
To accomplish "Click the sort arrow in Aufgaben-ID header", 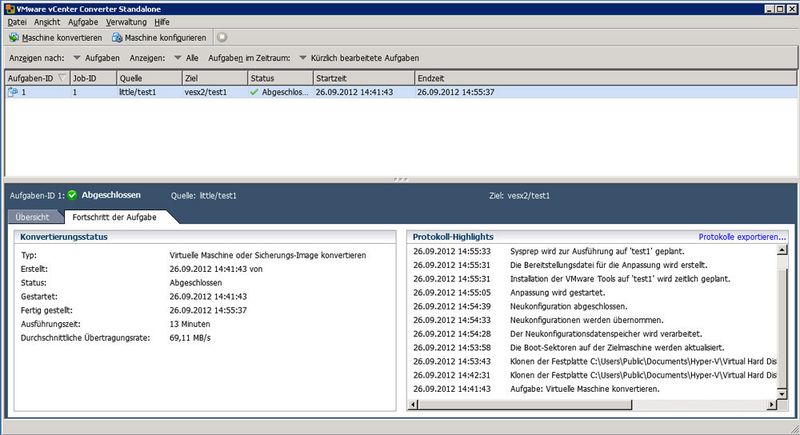I will tap(62, 78).
